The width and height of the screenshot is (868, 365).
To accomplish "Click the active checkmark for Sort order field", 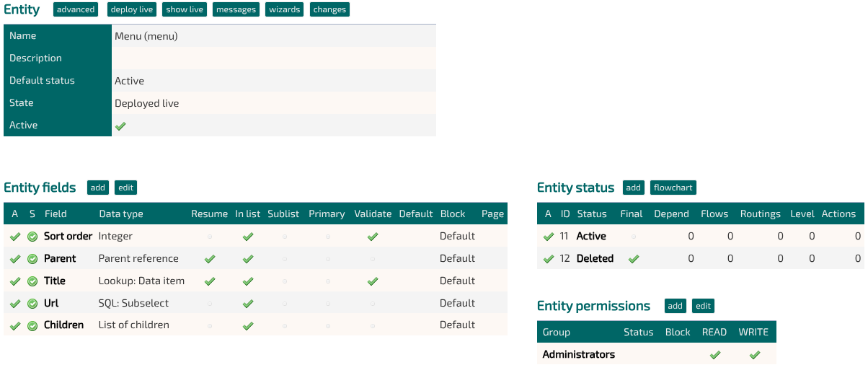I will 15,237.
